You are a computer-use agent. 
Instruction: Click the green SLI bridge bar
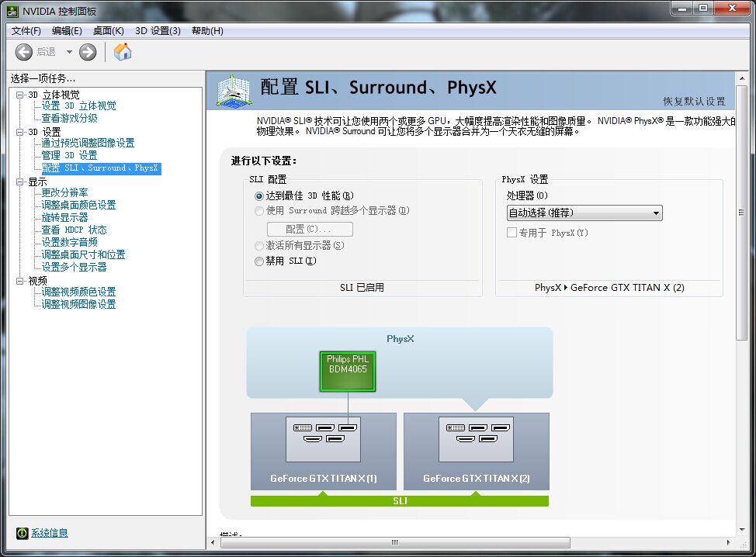click(x=400, y=501)
